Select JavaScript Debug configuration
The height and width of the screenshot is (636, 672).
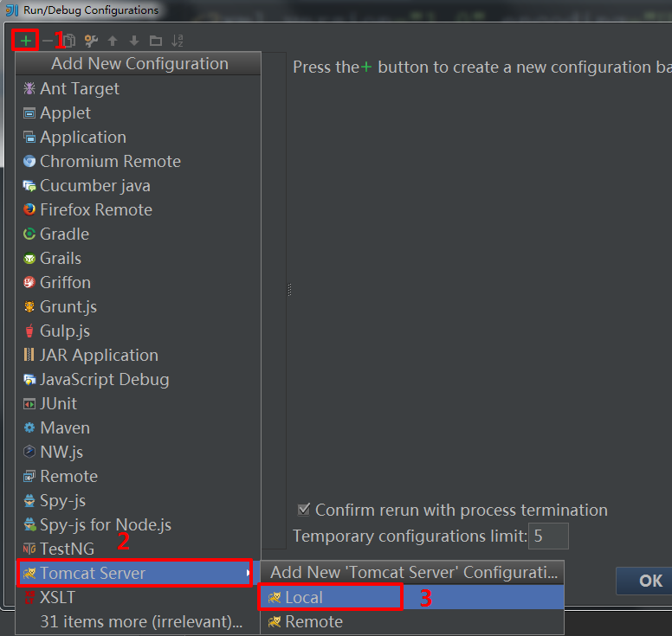(x=138, y=380)
